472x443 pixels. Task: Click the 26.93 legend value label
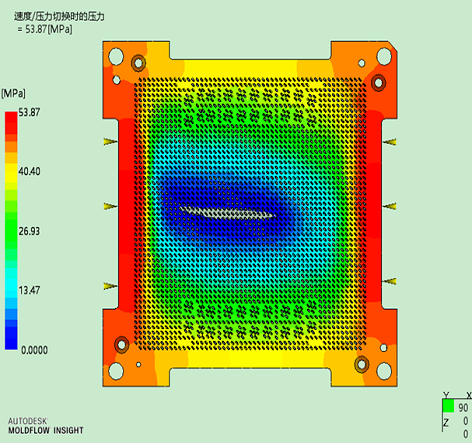[x=29, y=231]
